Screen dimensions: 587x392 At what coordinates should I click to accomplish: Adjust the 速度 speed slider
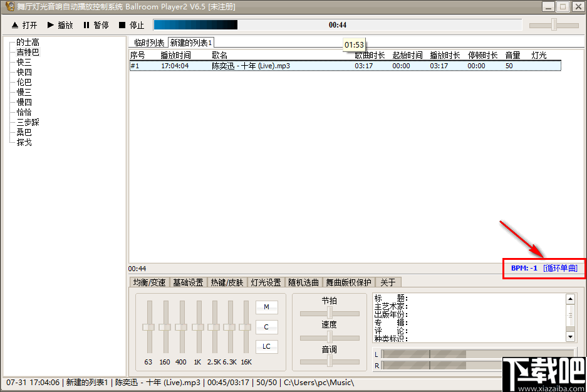(330, 338)
